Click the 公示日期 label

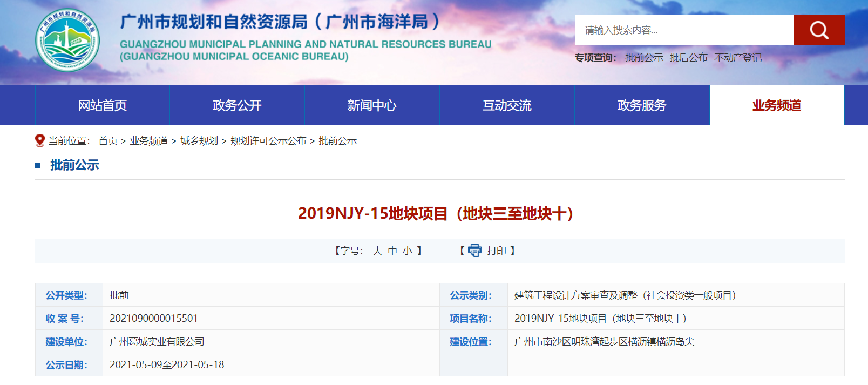(66, 365)
